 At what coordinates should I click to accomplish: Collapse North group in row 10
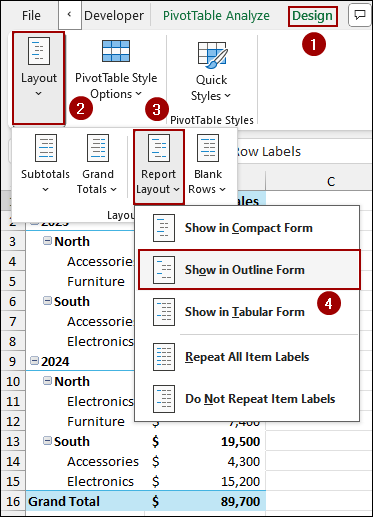47,380
